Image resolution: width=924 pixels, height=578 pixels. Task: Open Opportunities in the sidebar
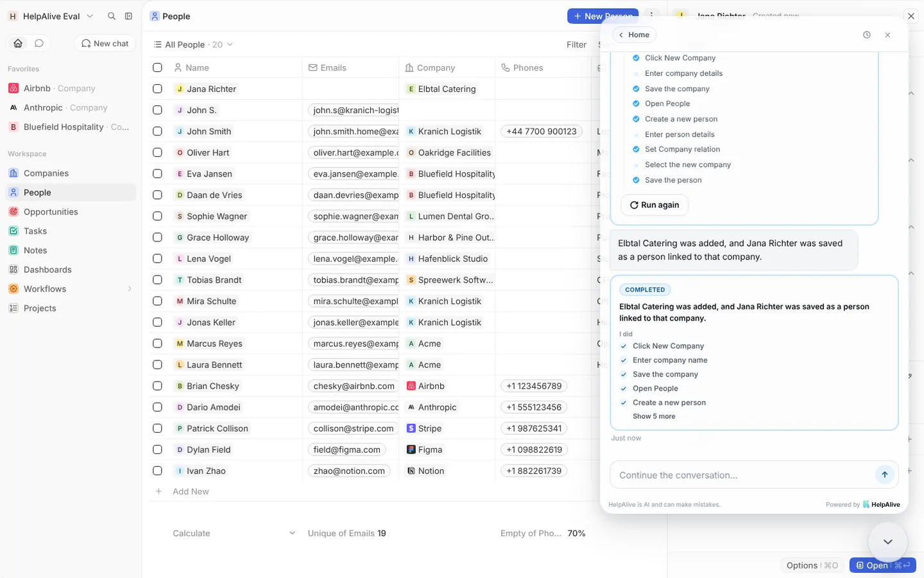pyautogui.click(x=71, y=211)
